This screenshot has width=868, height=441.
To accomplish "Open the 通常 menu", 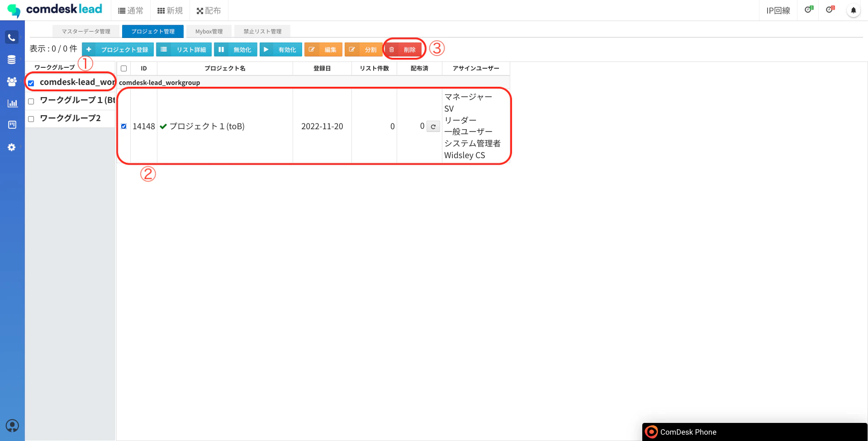I will coord(131,10).
